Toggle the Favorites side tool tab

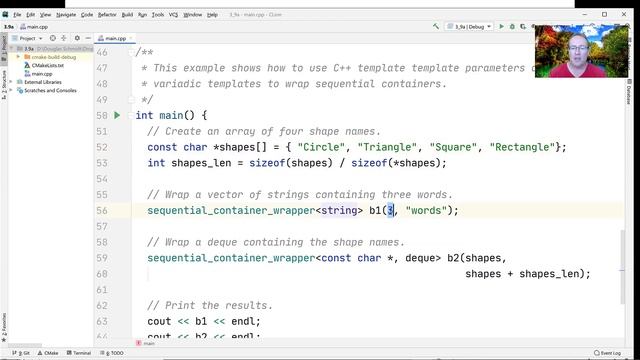tap(4, 328)
